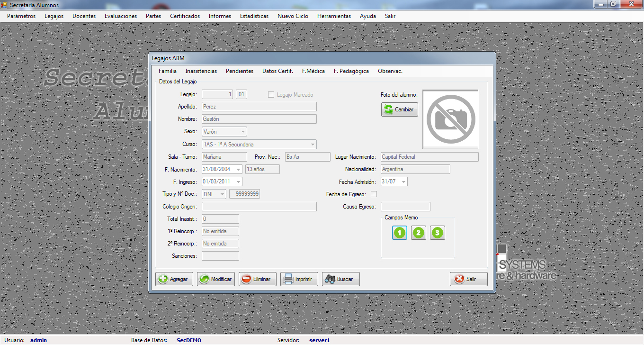Image resolution: width=644 pixels, height=345 pixels.
Task: Open the Inasistencias tab
Action: (201, 71)
